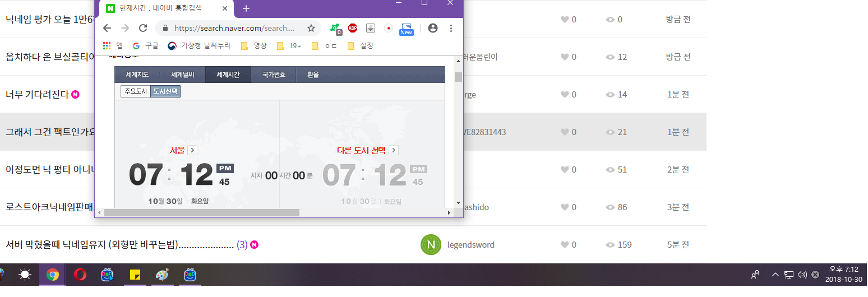Open the Adblock Plus extension icon

[353, 28]
